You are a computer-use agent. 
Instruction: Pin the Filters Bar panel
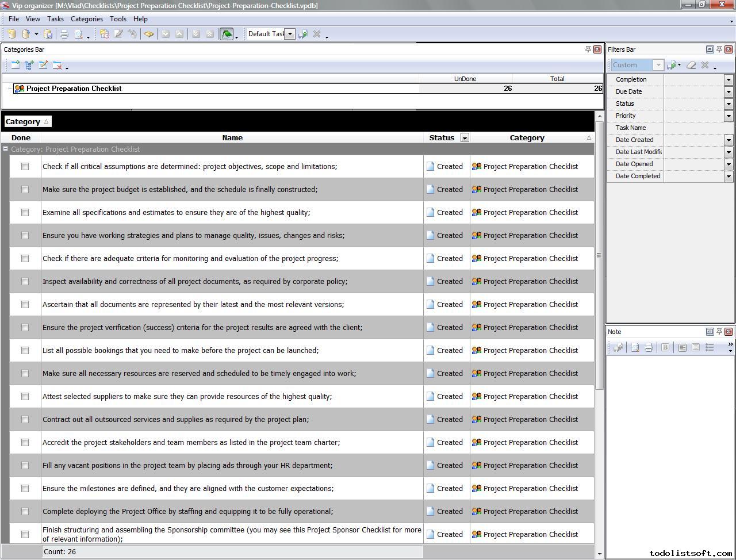tap(719, 49)
